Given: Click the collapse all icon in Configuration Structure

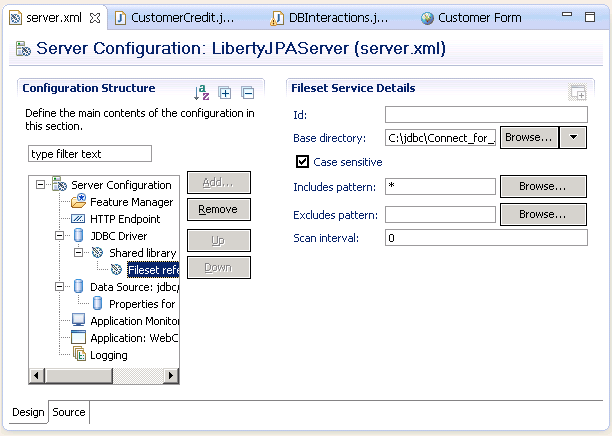Looking at the screenshot, I should tap(247, 92).
